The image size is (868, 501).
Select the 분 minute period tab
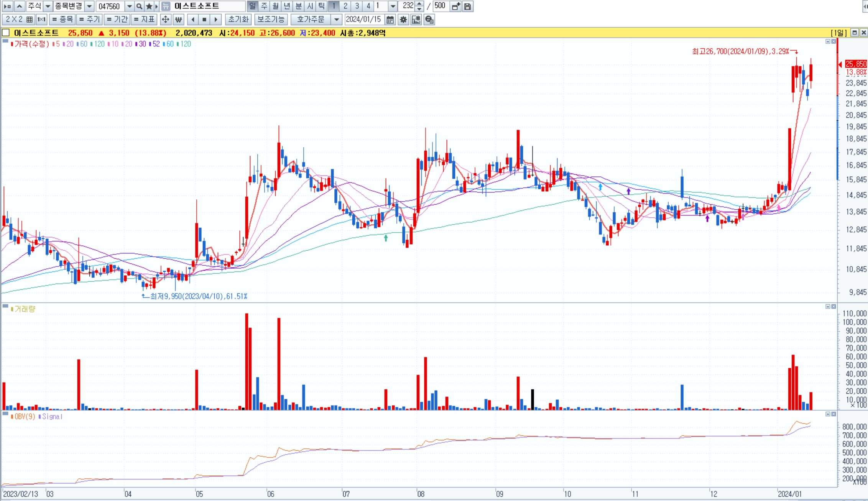(x=299, y=6)
